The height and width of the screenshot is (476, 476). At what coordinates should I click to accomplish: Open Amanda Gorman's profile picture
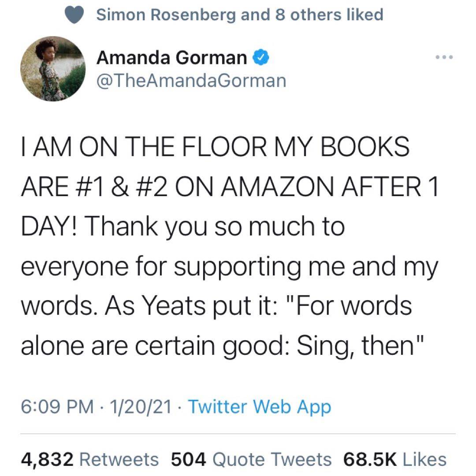point(53,69)
